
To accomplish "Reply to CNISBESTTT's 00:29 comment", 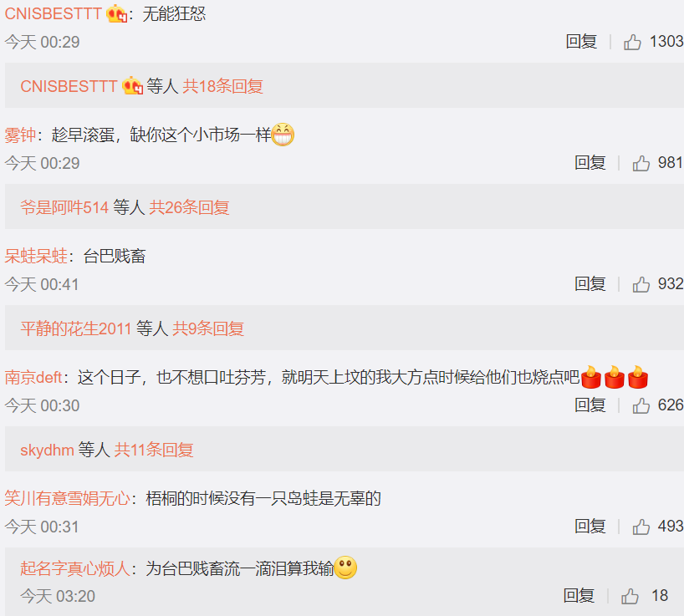I will click(x=581, y=42).
